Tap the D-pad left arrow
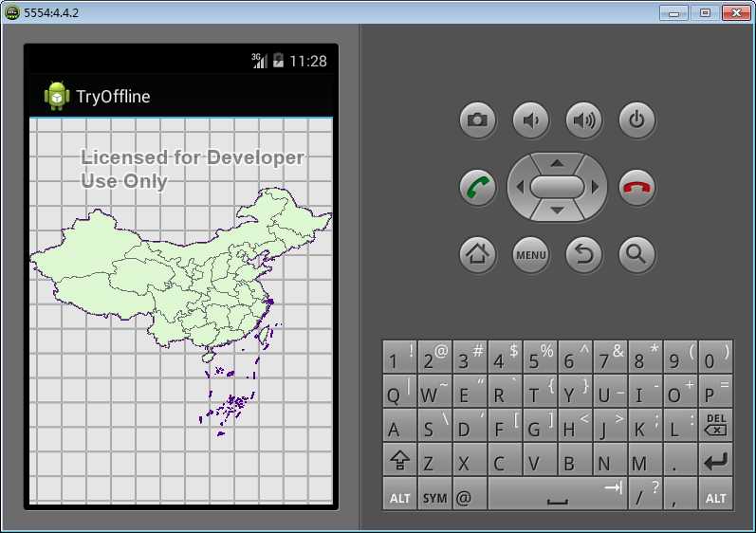Image resolution: width=756 pixels, height=533 pixels. pyautogui.click(x=519, y=187)
